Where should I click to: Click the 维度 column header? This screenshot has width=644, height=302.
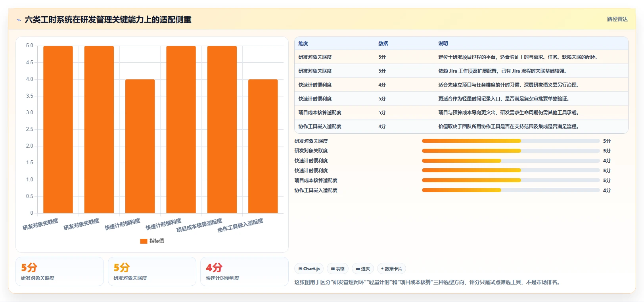(x=303, y=44)
